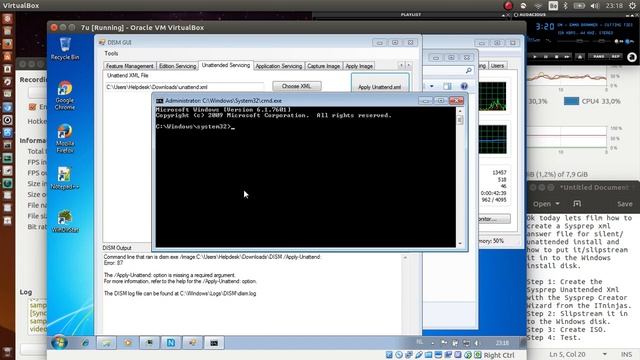
Task: Open the battery indicator in the Ubuntu top bar
Action: 579,6
